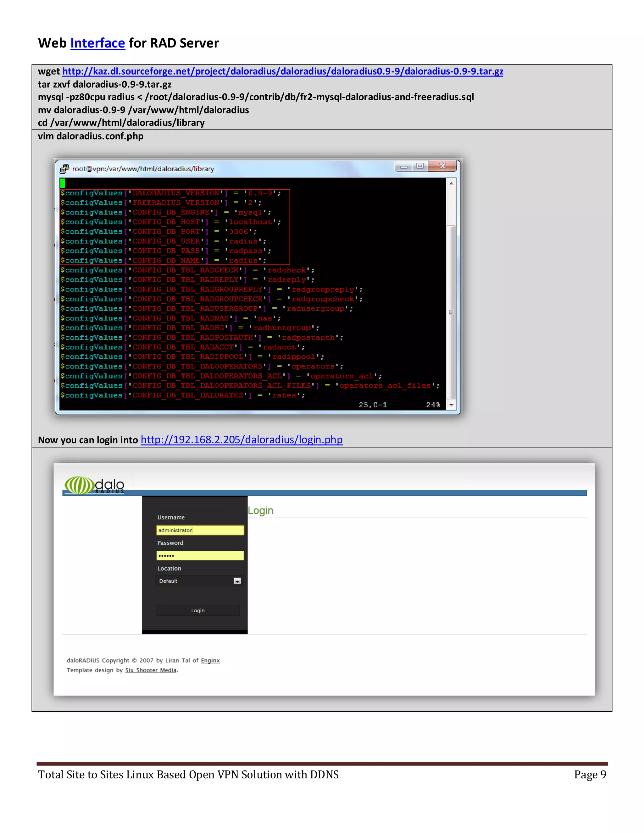Maximize the root@vpn terminal window
The height and width of the screenshot is (833, 644).
(420, 166)
